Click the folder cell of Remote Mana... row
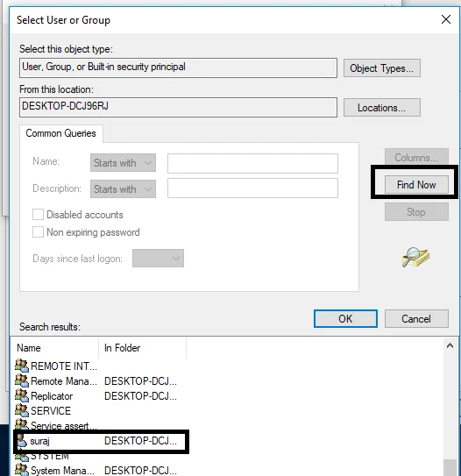Screen dimensions: 461x476 point(140,381)
